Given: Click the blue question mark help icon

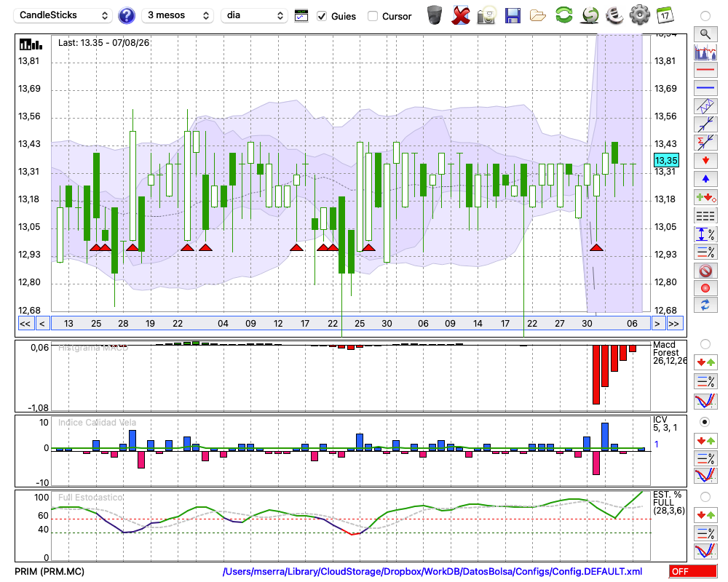Looking at the screenshot, I should (126, 16).
